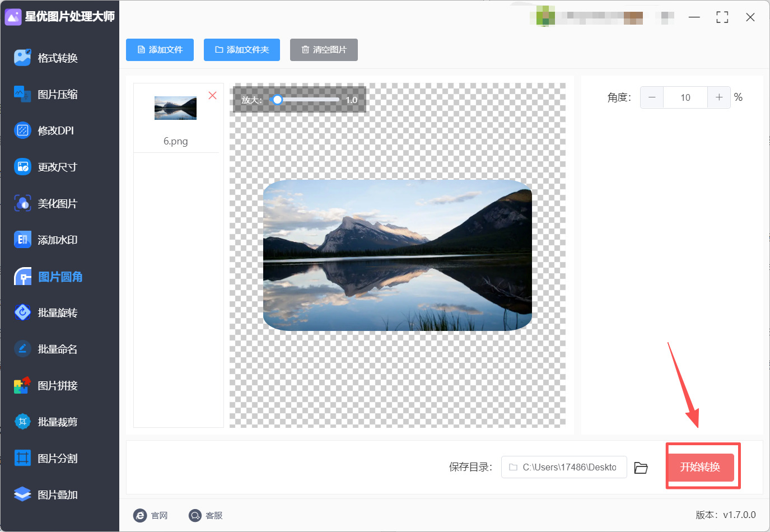The image size is (770, 532).
Task: Click the 保存目录: label
Action: (470, 467)
